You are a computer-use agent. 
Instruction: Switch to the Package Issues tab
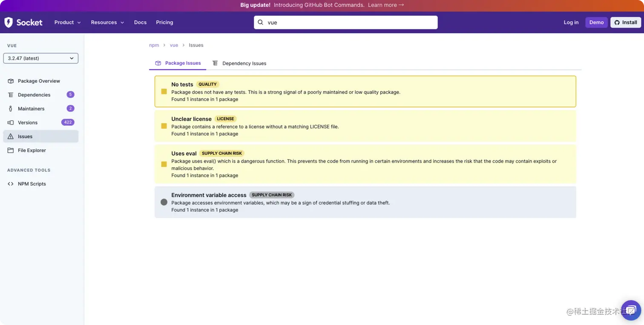click(178, 63)
